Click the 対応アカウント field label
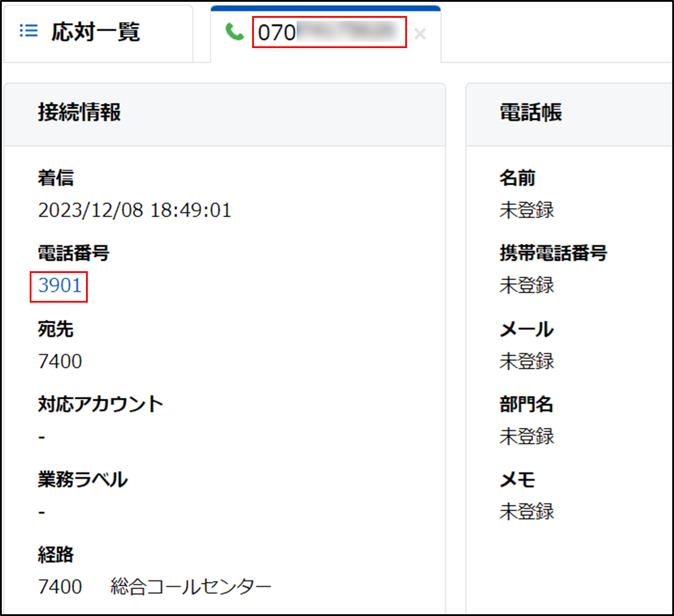 (100, 404)
